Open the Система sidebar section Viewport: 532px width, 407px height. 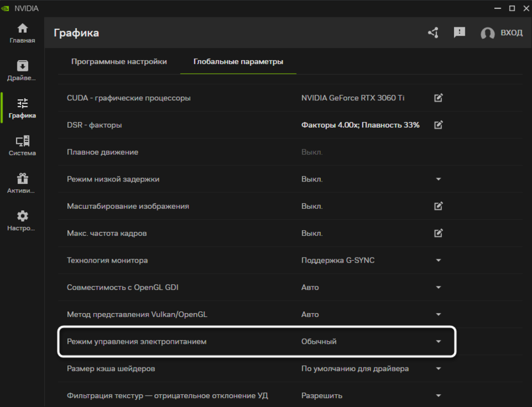click(x=22, y=146)
